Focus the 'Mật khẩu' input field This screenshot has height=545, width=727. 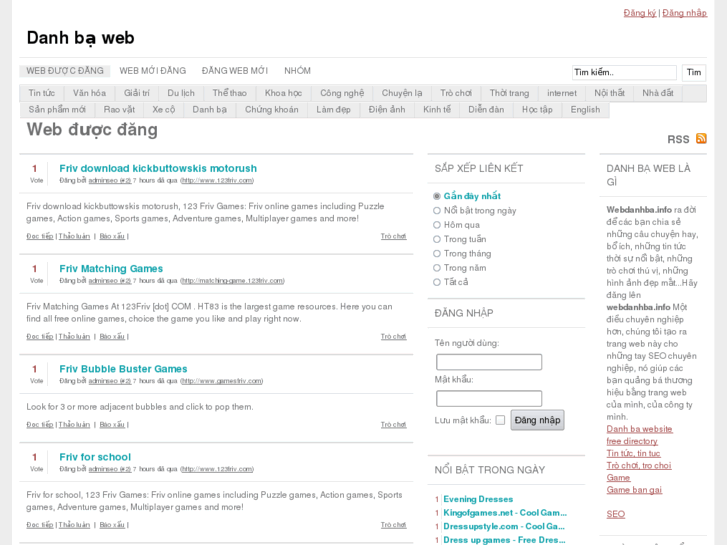point(489,398)
